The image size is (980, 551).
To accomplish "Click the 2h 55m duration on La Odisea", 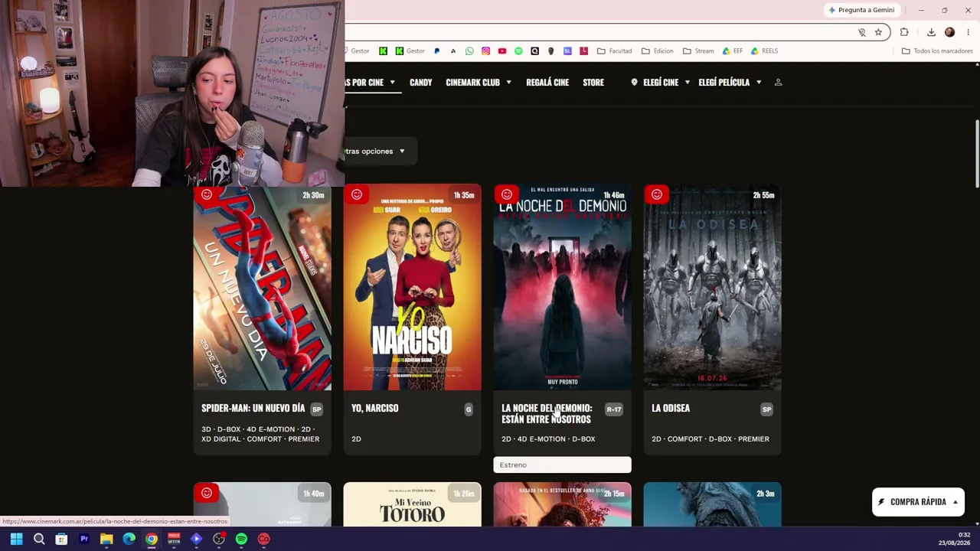I will (763, 195).
